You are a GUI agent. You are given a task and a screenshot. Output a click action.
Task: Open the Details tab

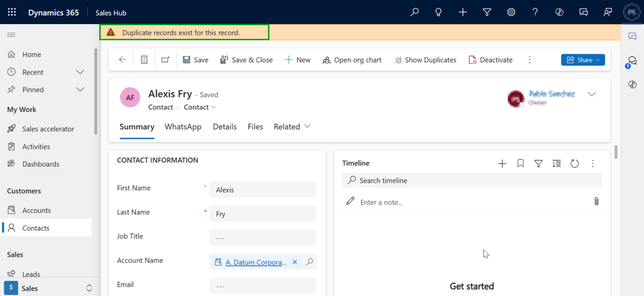click(225, 126)
